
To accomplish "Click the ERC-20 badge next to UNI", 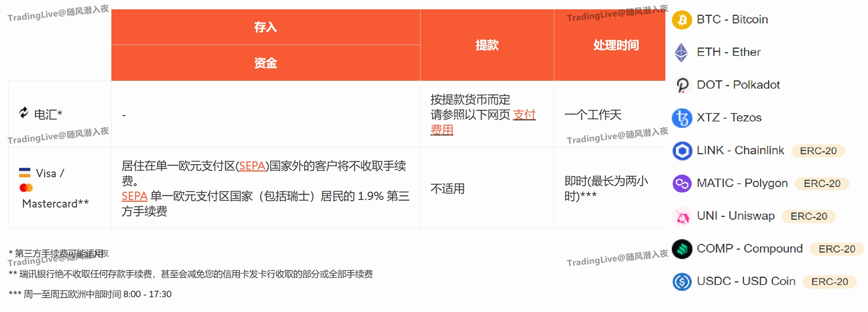I will 808,216.
